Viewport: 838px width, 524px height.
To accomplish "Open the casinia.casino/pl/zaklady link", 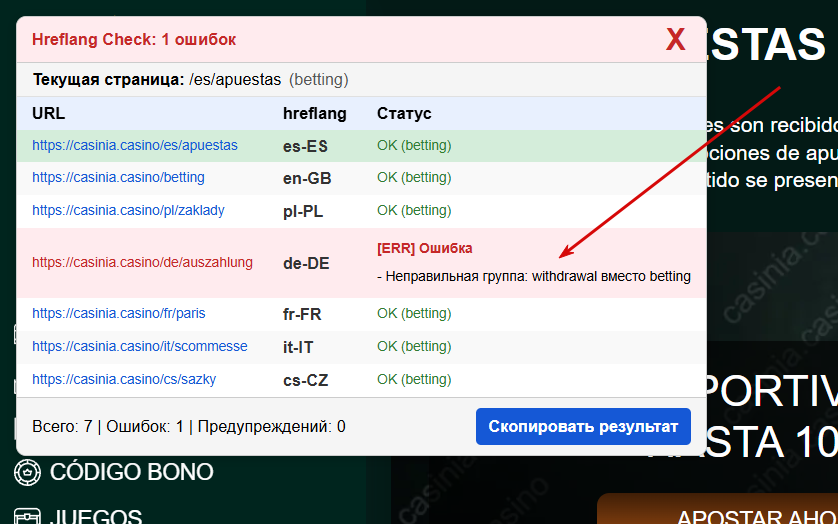I will point(128,211).
